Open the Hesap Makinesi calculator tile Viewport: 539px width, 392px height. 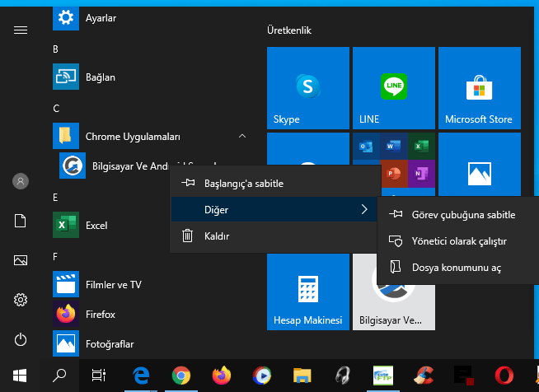(308, 292)
